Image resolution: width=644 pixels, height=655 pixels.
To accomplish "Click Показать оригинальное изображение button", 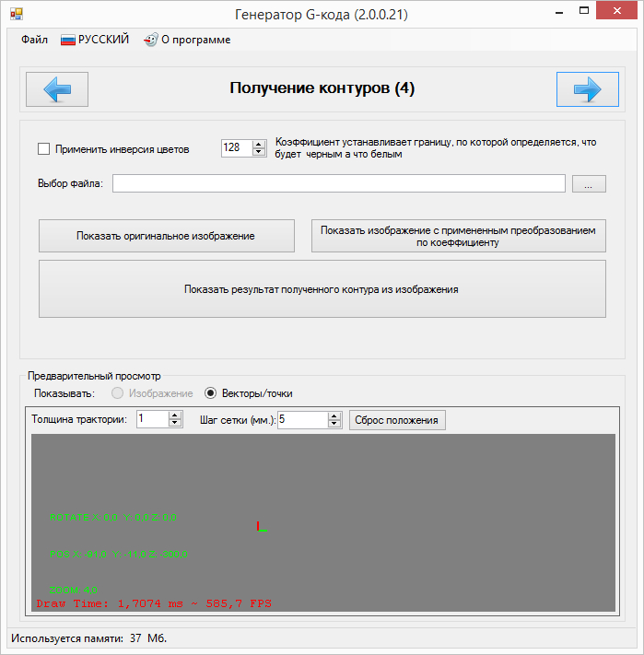I will (167, 236).
